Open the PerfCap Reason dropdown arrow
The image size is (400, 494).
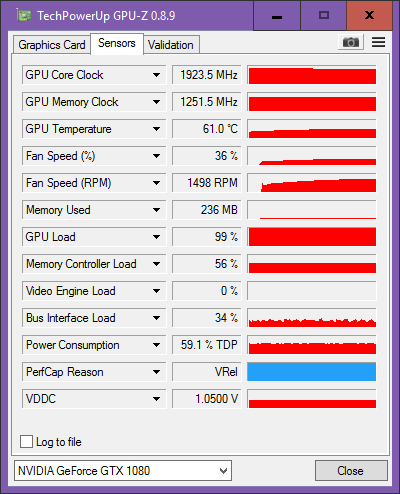click(156, 372)
